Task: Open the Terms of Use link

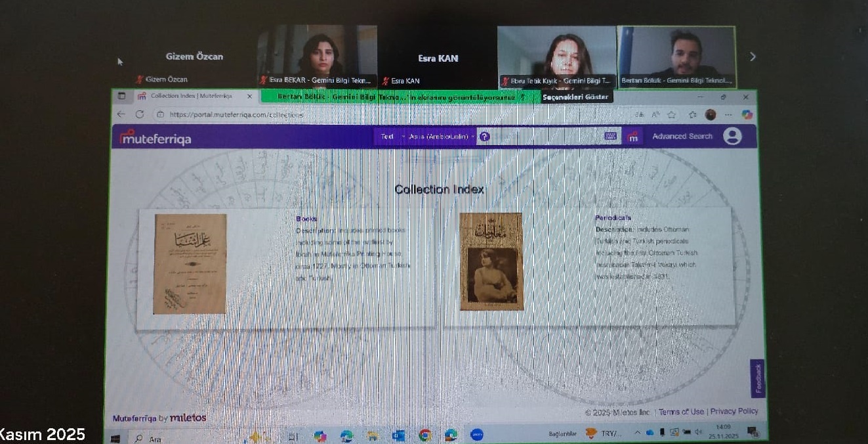Action: coord(681,412)
